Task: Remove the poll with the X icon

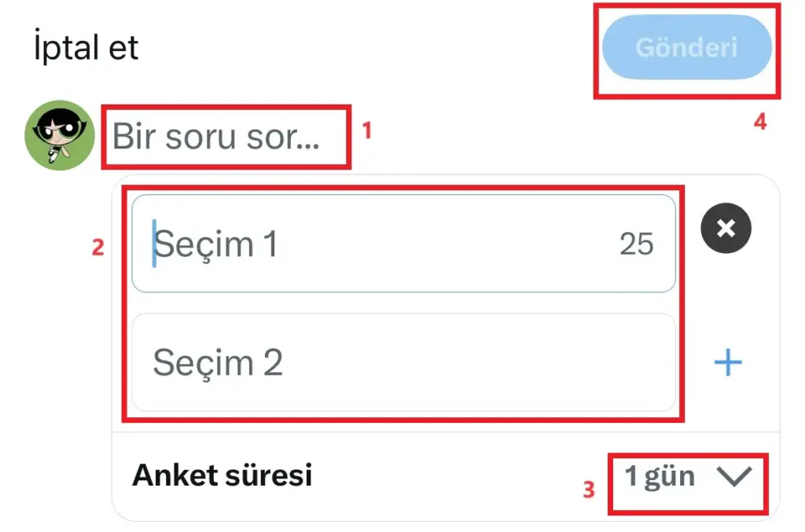Action: 726,229
